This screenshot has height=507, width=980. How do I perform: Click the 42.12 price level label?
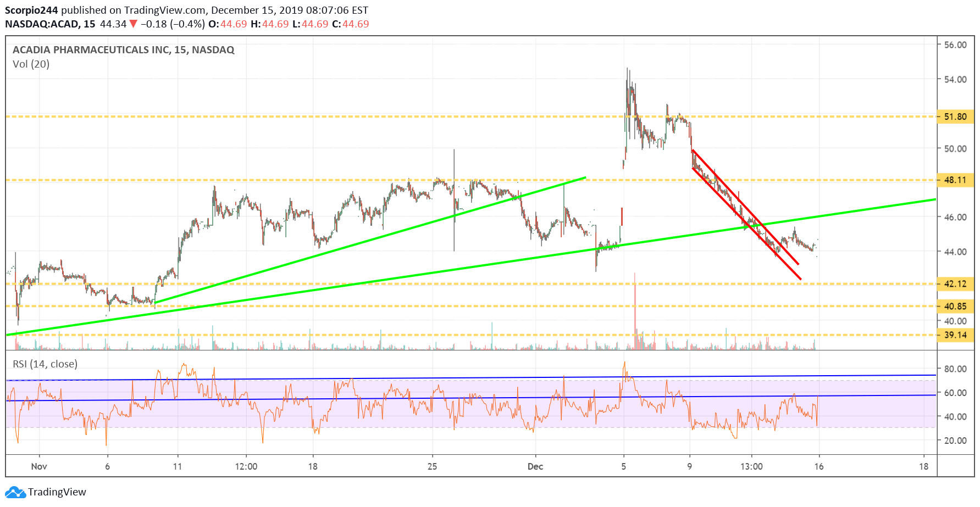click(955, 284)
